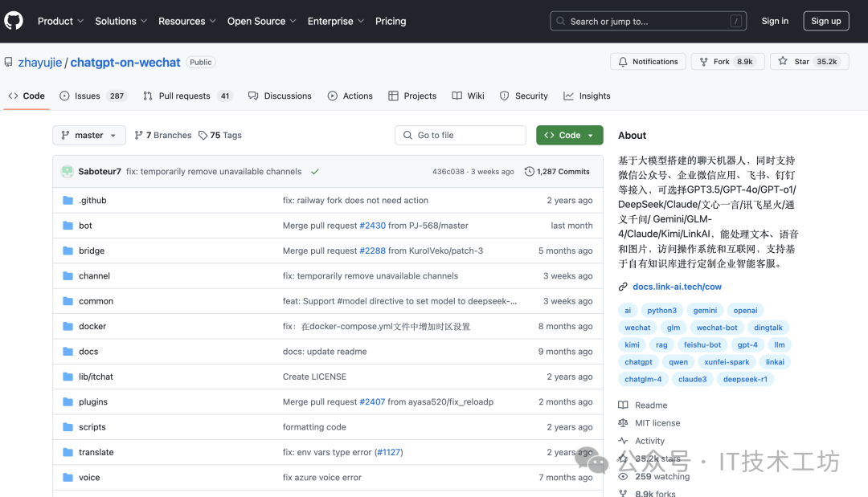Expand the Open Source menu
This screenshot has width=868, height=497.
(261, 21)
